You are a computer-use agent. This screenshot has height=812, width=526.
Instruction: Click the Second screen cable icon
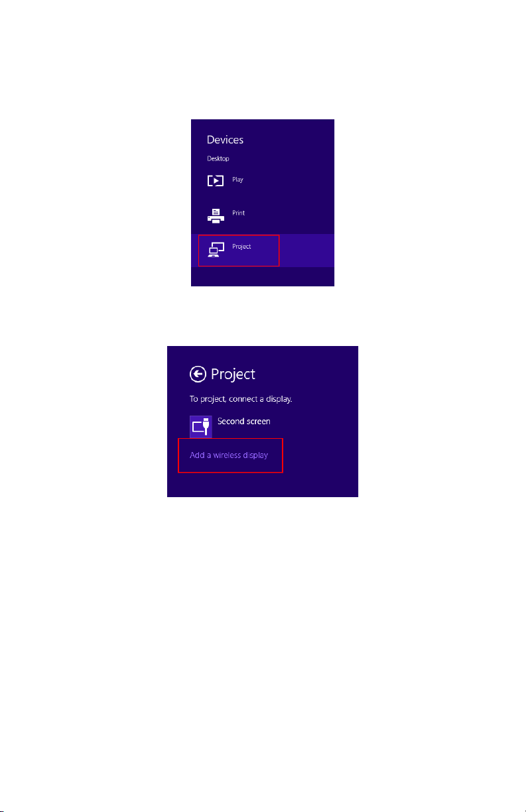pos(201,427)
